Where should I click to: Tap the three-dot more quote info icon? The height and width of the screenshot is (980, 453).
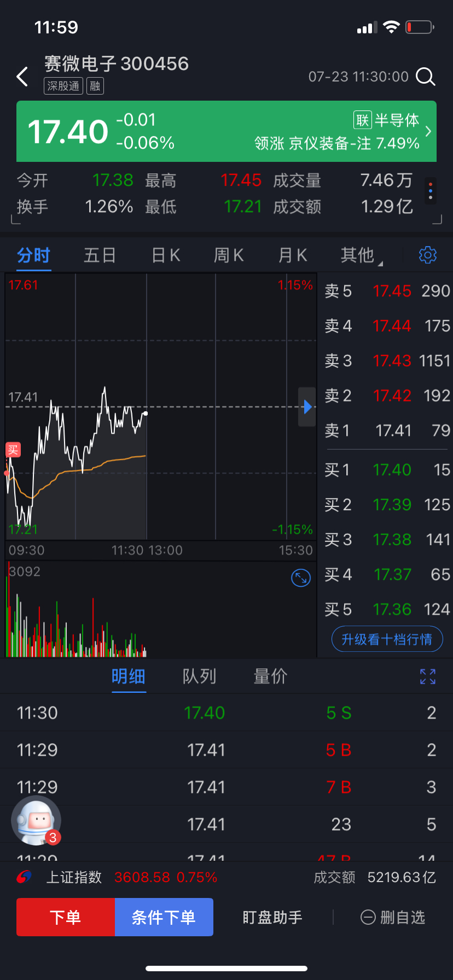click(431, 191)
